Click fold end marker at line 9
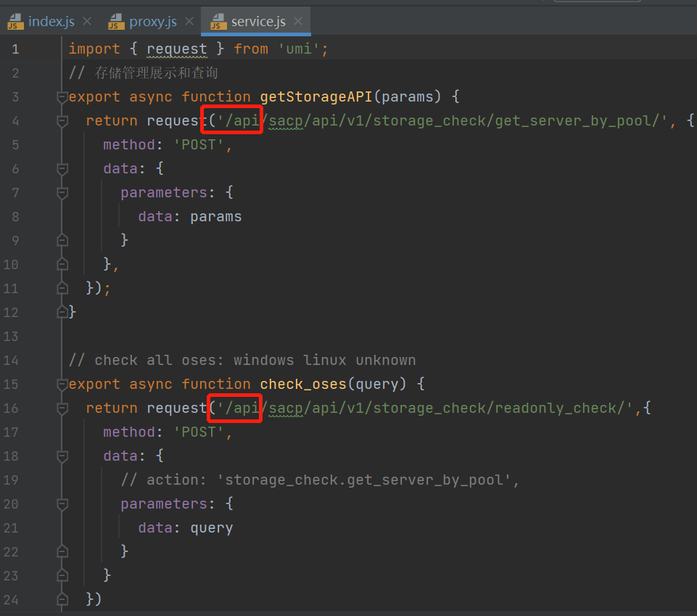Image resolution: width=697 pixels, height=616 pixels. [62, 240]
